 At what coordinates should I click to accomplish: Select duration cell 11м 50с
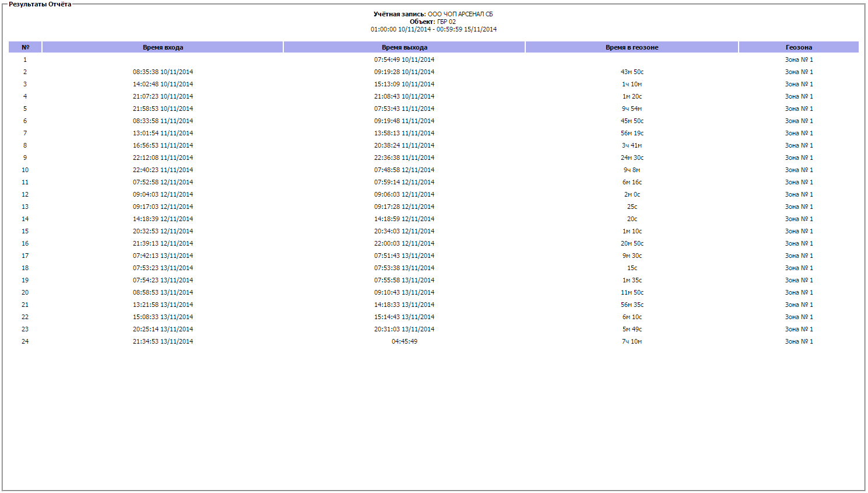click(x=632, y=292)
